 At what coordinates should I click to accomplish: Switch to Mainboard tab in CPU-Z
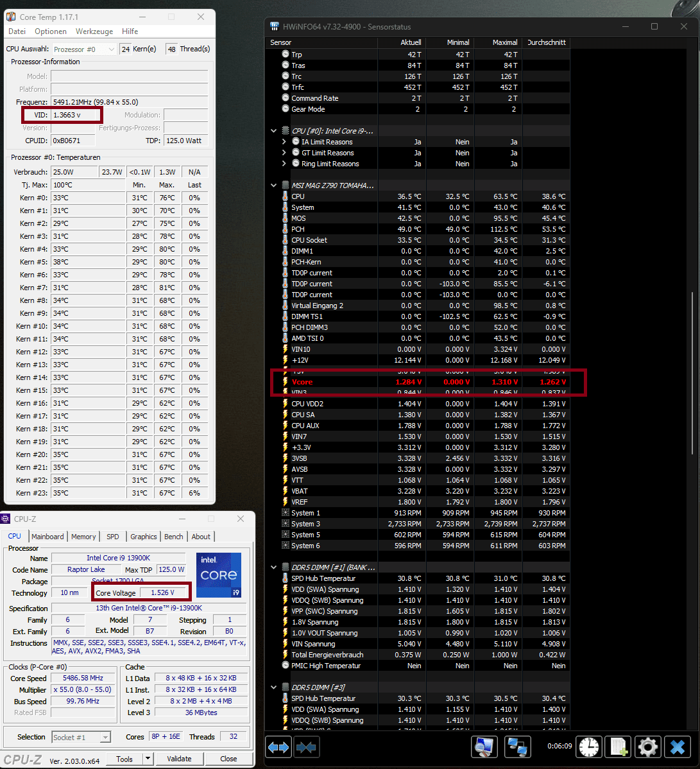point(47,537)
